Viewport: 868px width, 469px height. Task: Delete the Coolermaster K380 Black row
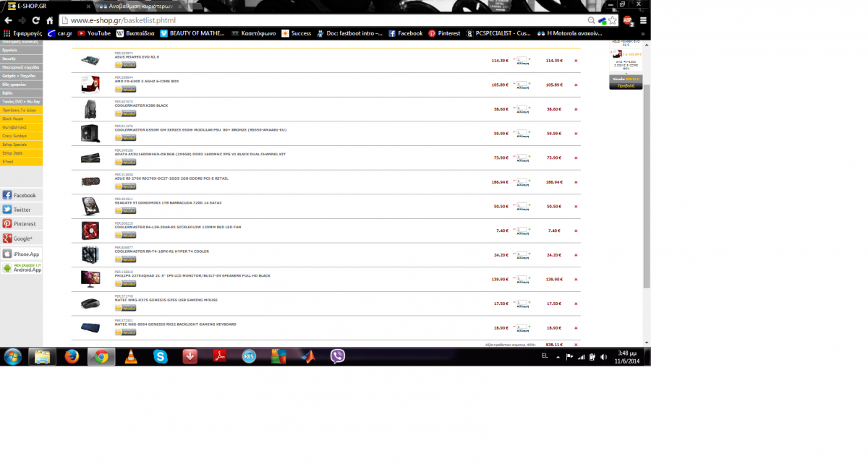pyautogui.click(x=576, y=109)
